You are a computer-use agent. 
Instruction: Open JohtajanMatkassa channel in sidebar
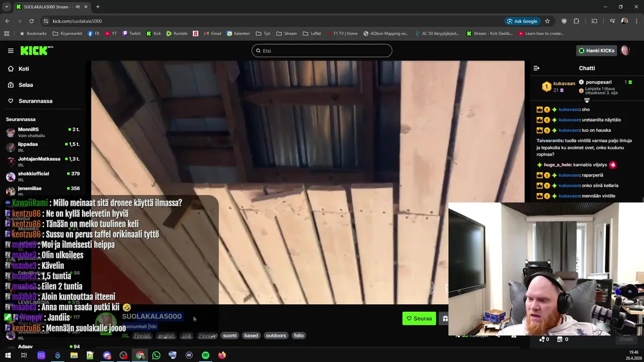[x=43, y=161]
